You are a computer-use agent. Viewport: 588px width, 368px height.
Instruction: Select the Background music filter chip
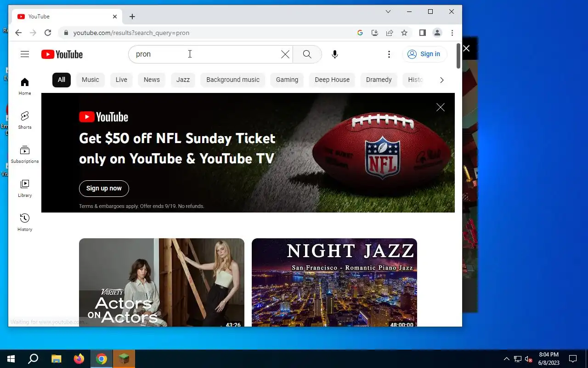[233, 80]
